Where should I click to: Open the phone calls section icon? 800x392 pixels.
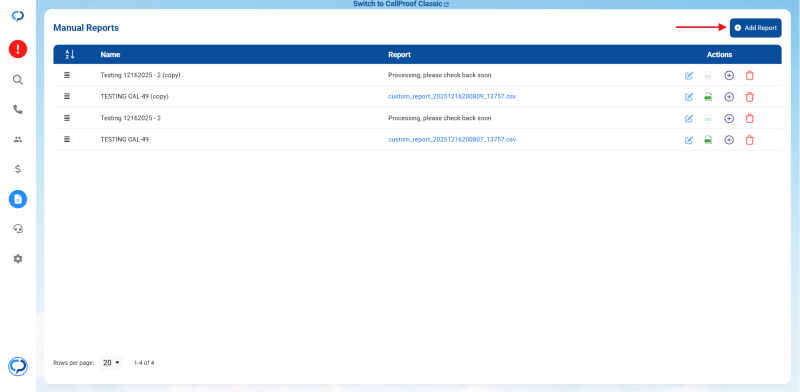18,109
